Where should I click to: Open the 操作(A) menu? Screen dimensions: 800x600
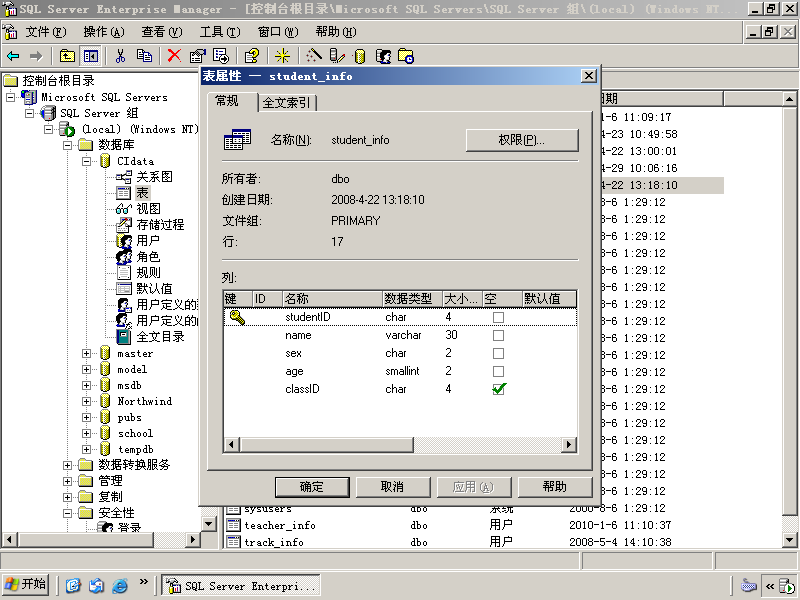point(104,32)
